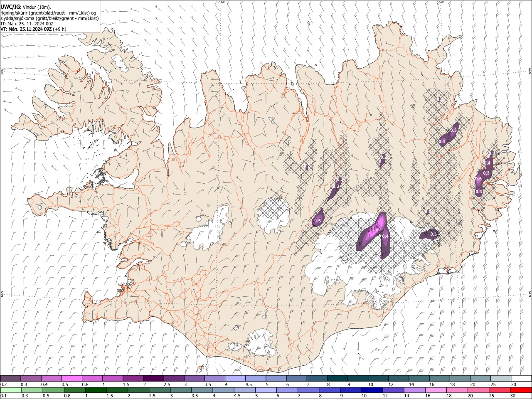Click the dusky plum 0.2 snow legend swatch

tap(10, 378)
